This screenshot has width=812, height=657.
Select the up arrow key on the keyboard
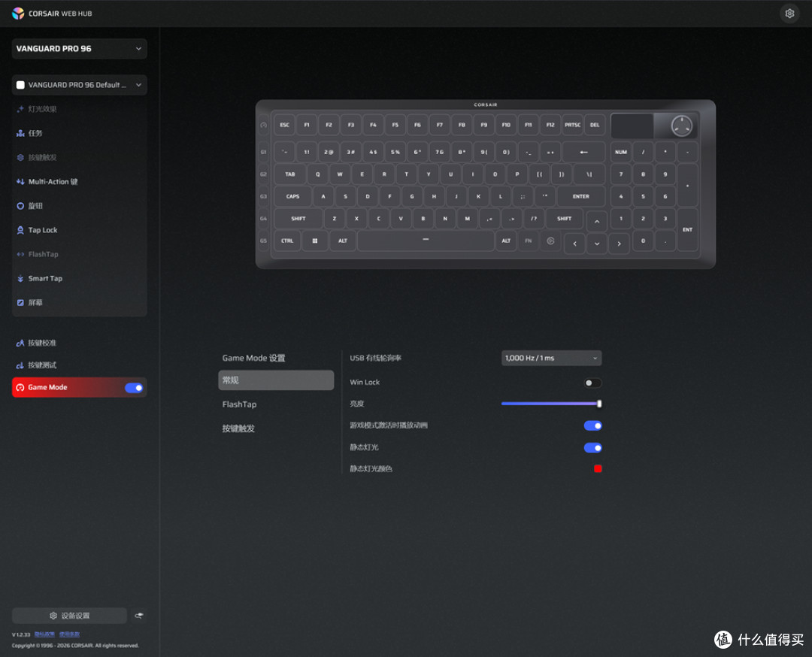[x=596, y=222]
